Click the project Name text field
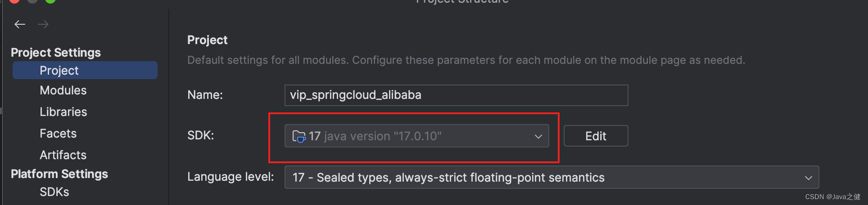Image resolution: width=868 pixels, height=205 pixels. coord(456,95)
